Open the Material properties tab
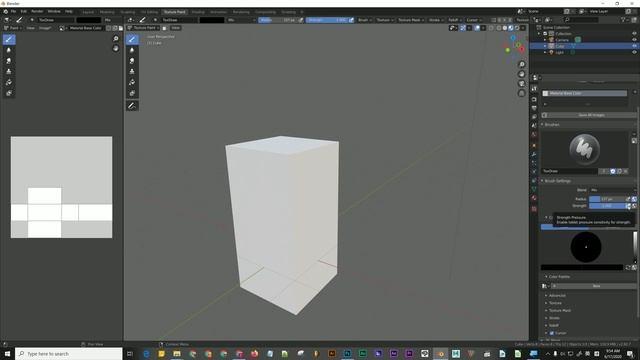This screenshot has height=360, width=640. (534, 198)
